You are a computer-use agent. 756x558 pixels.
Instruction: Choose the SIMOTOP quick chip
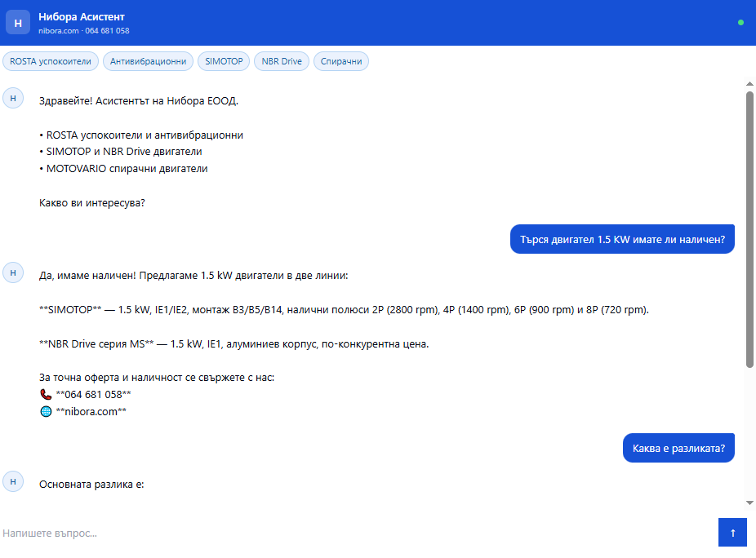pos(224,61)
